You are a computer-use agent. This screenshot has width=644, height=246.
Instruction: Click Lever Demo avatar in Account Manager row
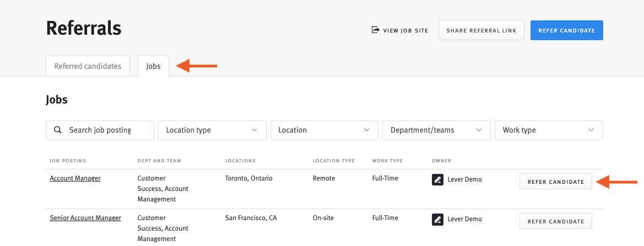(437, 179)
